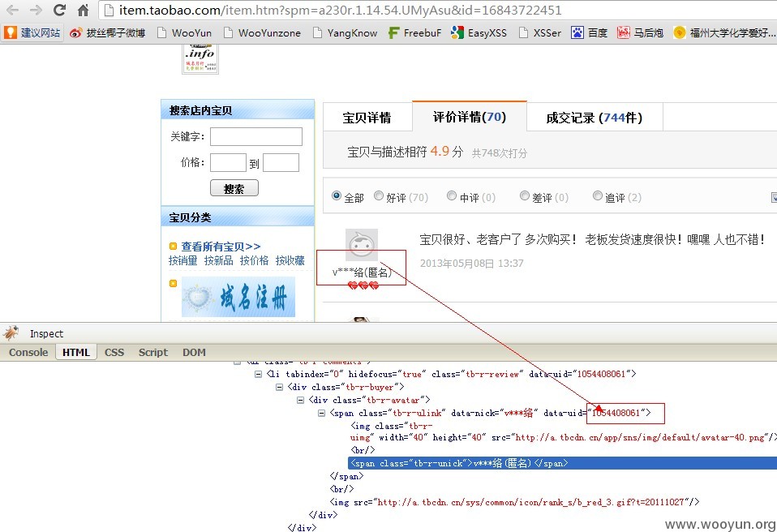Switch to the 评价详情(70) tab
Image resolution: width=777 pixels, height=532 pixels.
tap(470, 117)
